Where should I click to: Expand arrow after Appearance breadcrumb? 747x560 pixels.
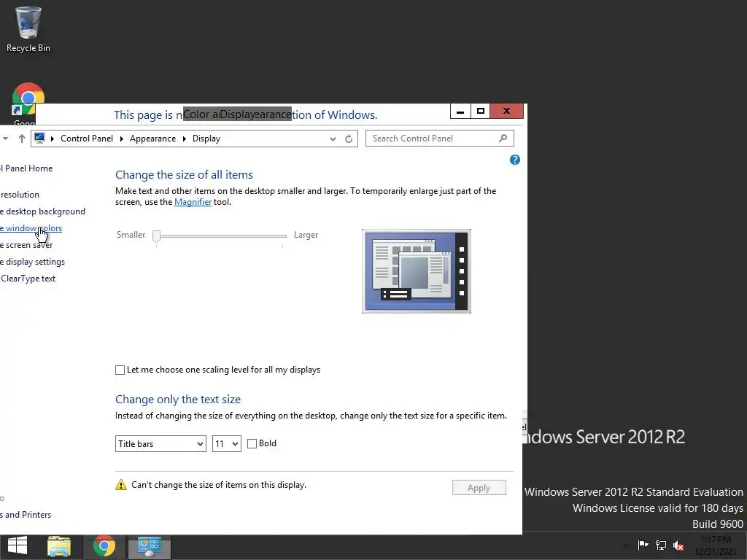click(185, 139)
